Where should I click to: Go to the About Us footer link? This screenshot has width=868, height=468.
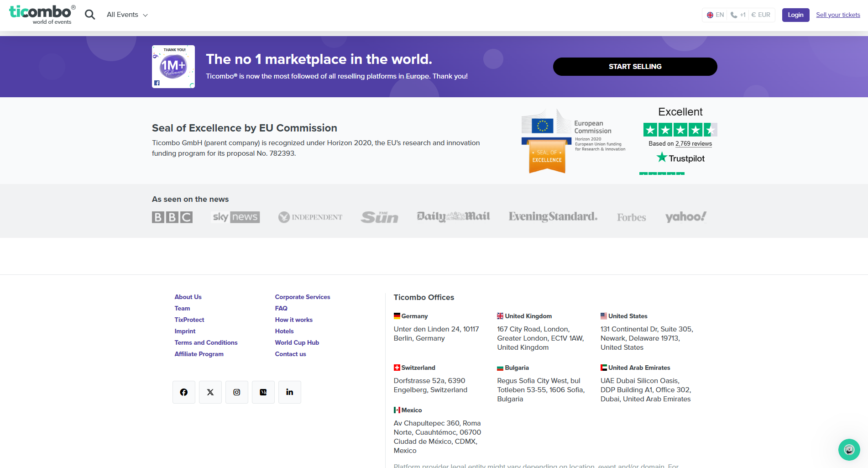click(x=188, y=297)
